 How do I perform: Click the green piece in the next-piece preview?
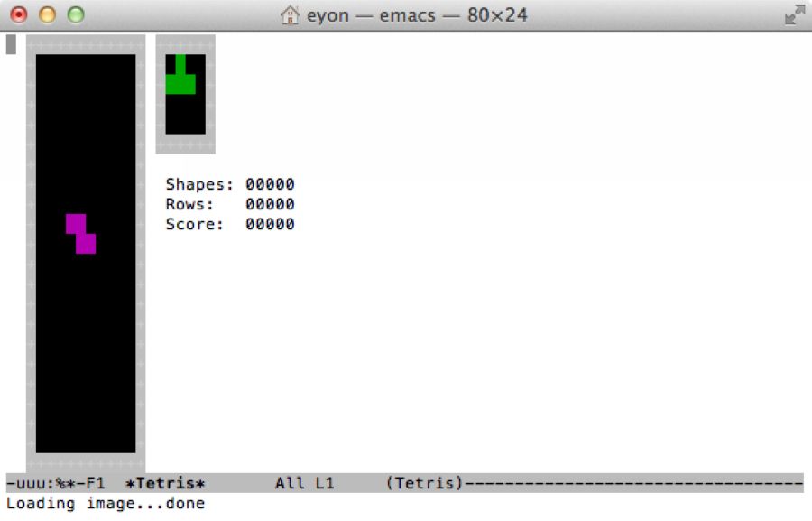coord(180,74)
